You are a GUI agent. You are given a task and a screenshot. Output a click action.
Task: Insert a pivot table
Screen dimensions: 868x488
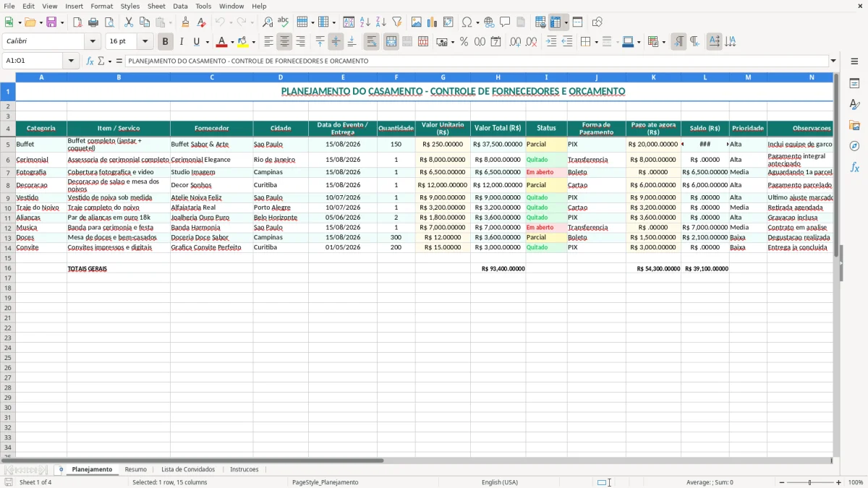(448, 22)
